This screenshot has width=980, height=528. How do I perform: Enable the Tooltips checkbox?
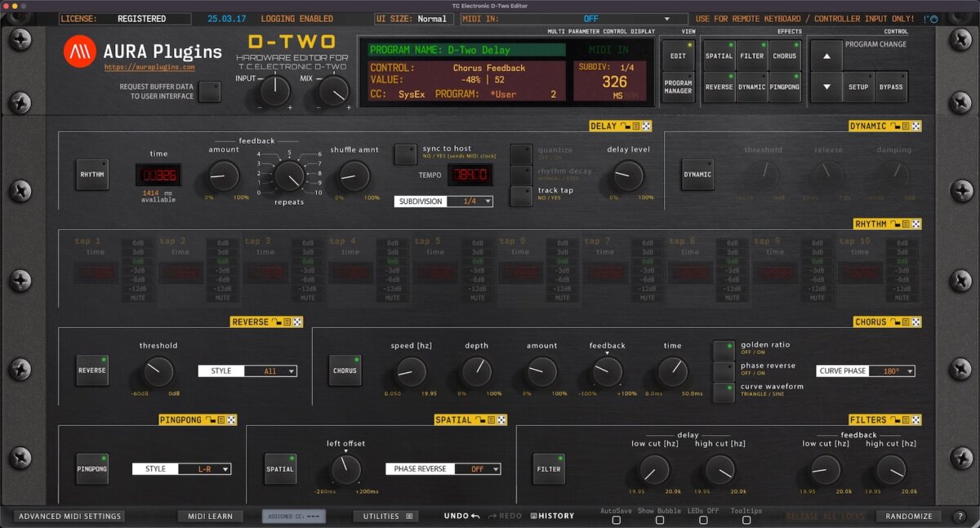[x=746, y=520]
